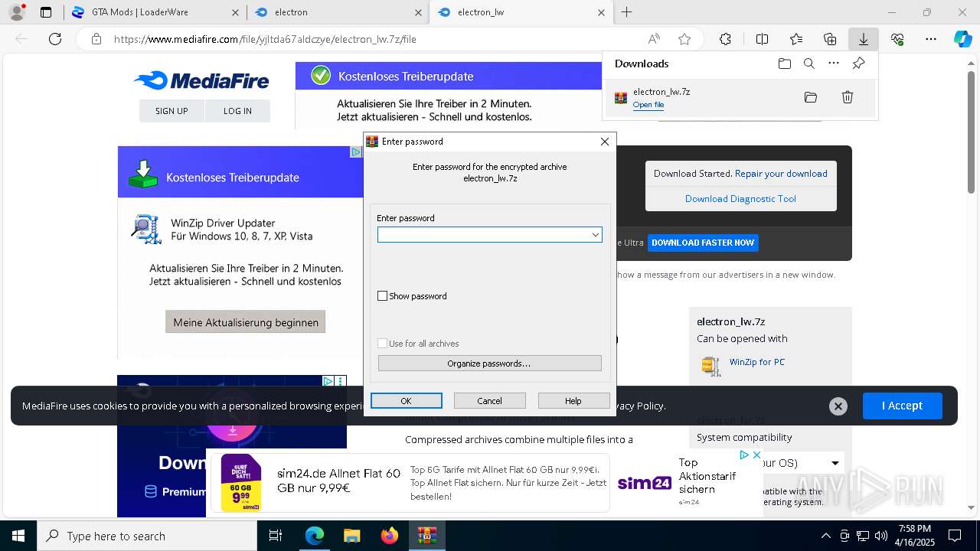
Task: Refresh the page with the reload icon
Action: coord(55,39)
